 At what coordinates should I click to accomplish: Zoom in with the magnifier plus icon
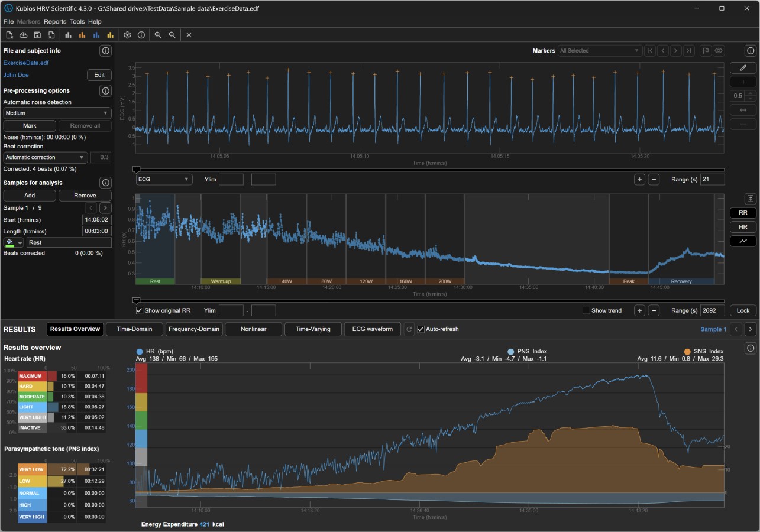click(x=158, y=35)
